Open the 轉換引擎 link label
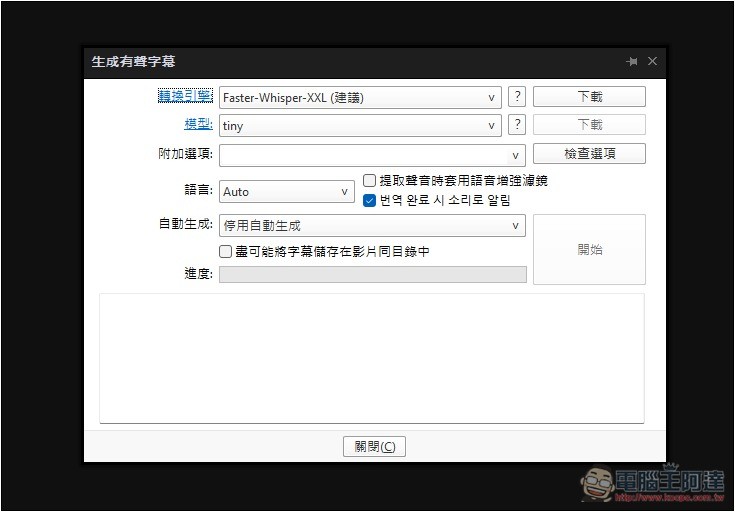The image size is (735, 512). pos(185,96)
